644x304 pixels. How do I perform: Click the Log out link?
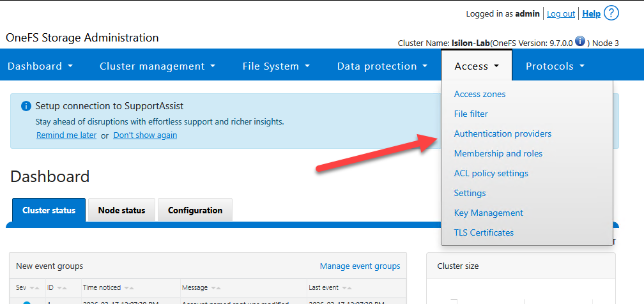(561, 13)
